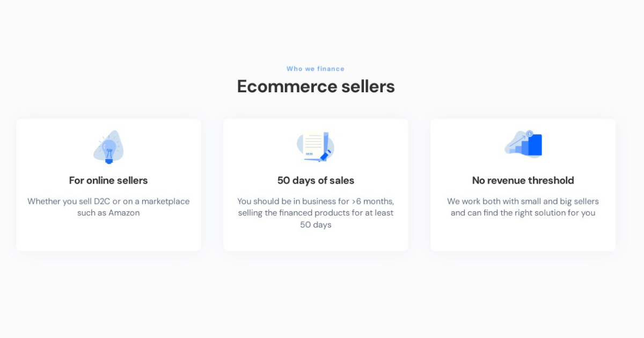This screenshot has height=338, width=644.
Task: Click blank space beneath text in revenue threshold card
Action: [x=523, y=235]
